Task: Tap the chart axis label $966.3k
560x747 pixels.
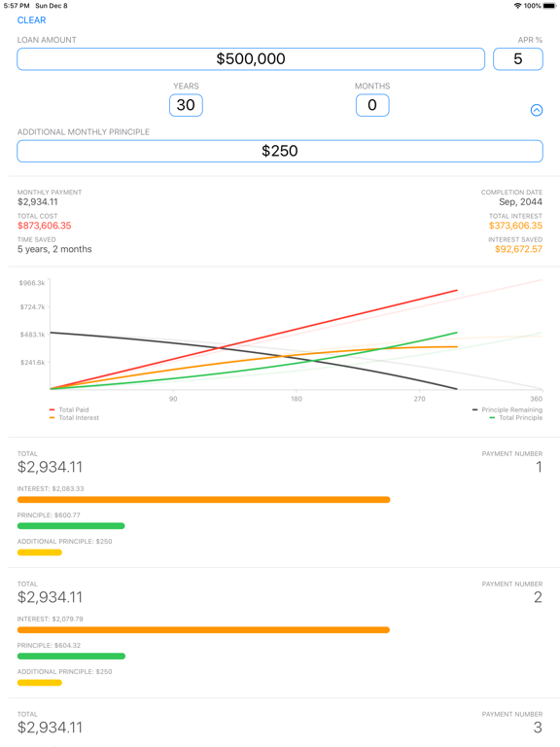Action: [x=32, y=283]
